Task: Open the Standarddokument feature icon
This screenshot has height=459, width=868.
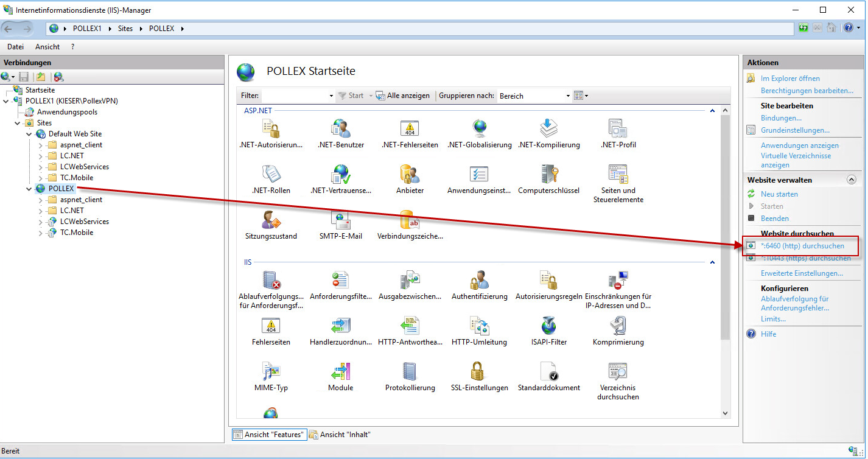Action: [548, 371]
